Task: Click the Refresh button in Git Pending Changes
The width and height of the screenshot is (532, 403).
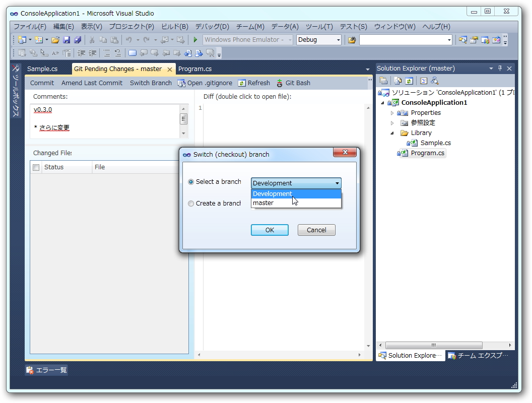Action: pos(254,83)
